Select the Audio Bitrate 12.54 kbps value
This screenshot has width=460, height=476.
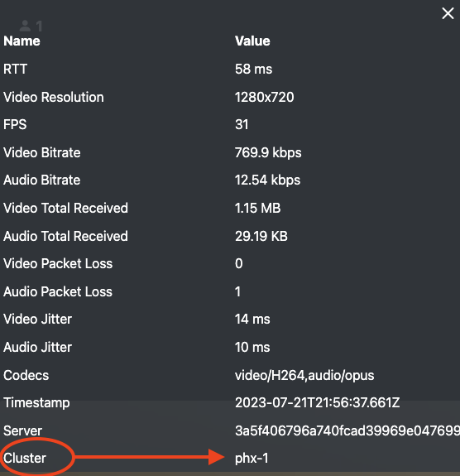click(x=267, y=180)
